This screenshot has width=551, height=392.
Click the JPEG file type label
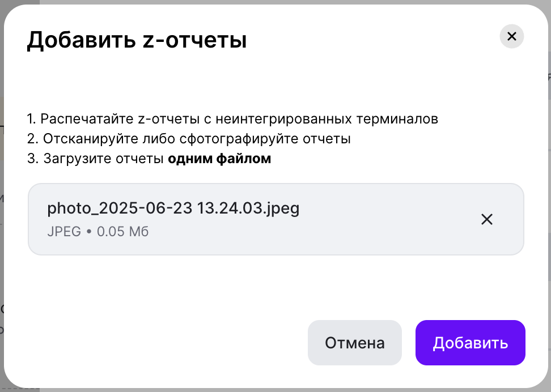point(64,232)
